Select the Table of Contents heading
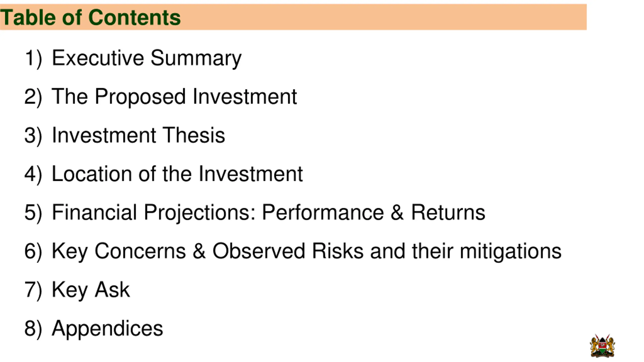 pyautogui.click(x=90, y=17)
